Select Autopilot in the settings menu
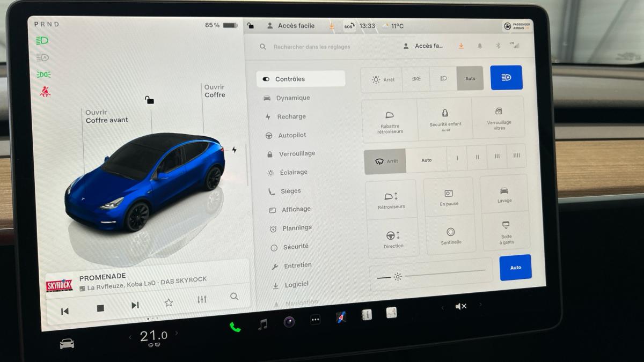 point(292,135)
